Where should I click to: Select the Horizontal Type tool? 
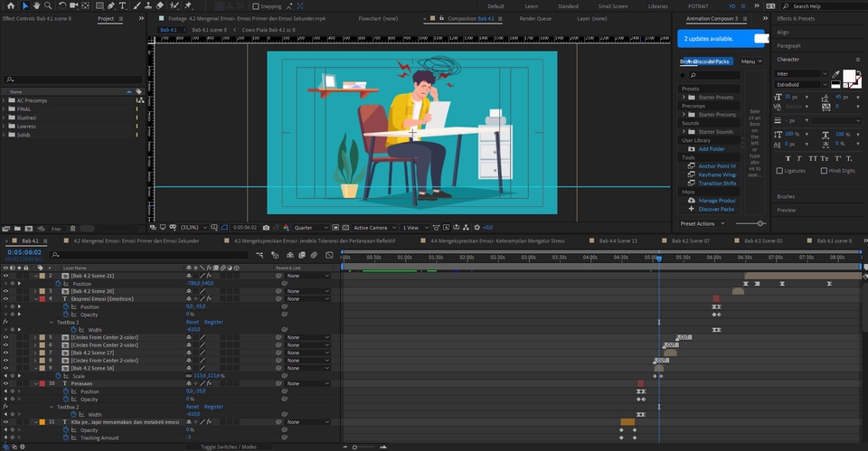122,5
